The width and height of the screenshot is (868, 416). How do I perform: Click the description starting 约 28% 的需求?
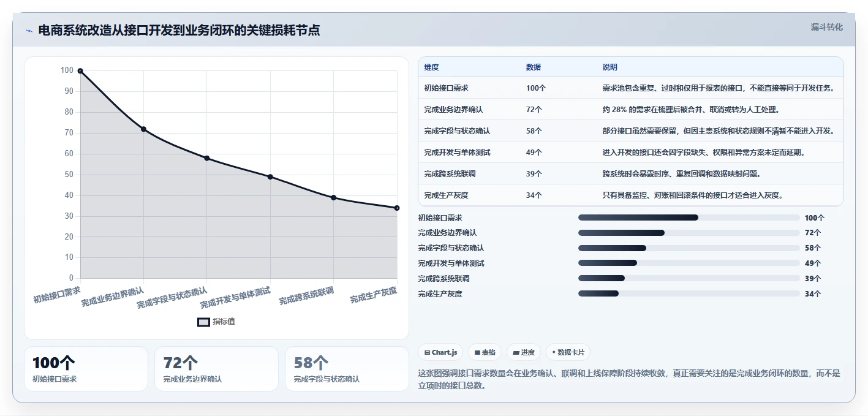coord(691,110)
